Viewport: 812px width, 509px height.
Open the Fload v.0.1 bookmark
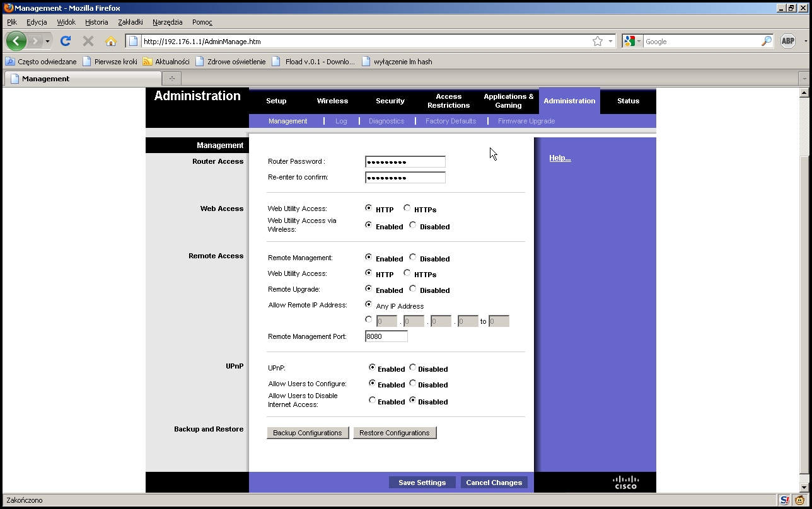pyautogui.click(x=314, y=62)
